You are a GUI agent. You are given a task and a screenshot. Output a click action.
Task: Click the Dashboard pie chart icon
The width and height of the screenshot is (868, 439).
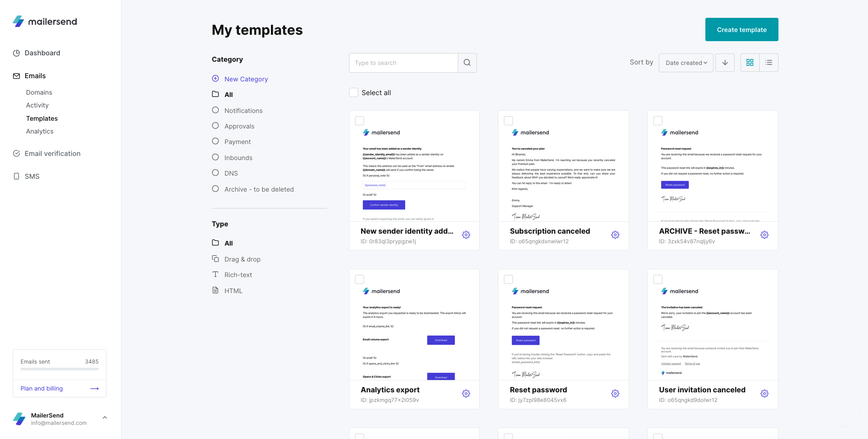(x=16, y=53)
